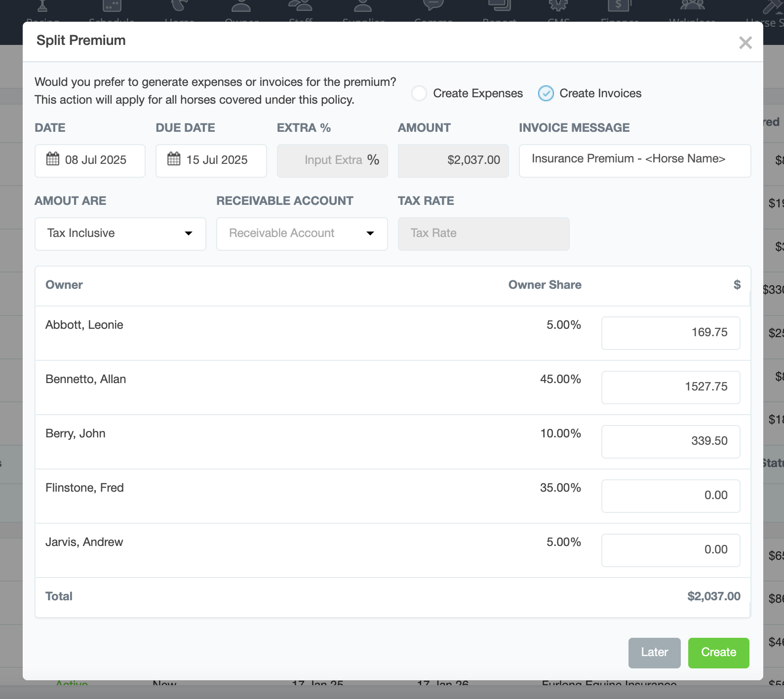This screenshot has width=784, height=699.
Task: Edit the amount field for Abbott, Leonie
Action: (x=670, y=333)
